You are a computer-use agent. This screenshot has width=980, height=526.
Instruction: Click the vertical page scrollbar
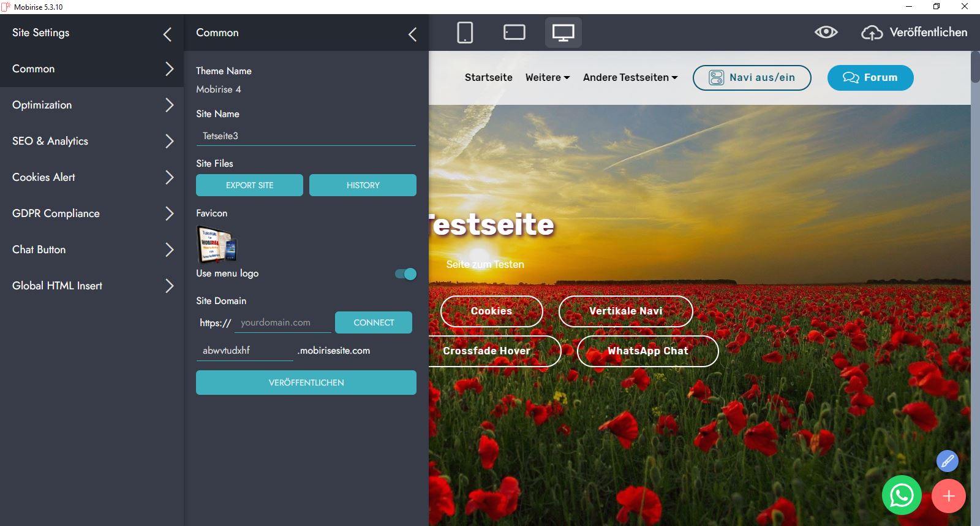(x=975, y=67)
